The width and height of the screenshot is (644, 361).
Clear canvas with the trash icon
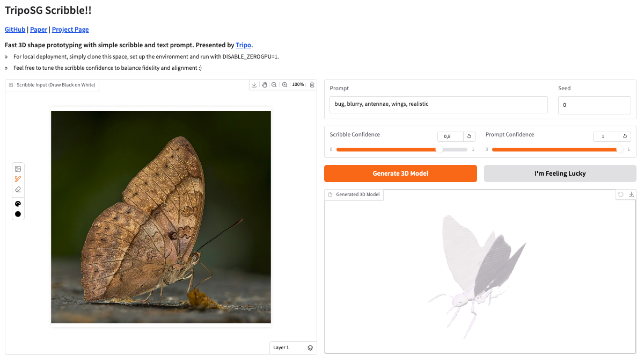pyautogui.click(x=312, y=85)
